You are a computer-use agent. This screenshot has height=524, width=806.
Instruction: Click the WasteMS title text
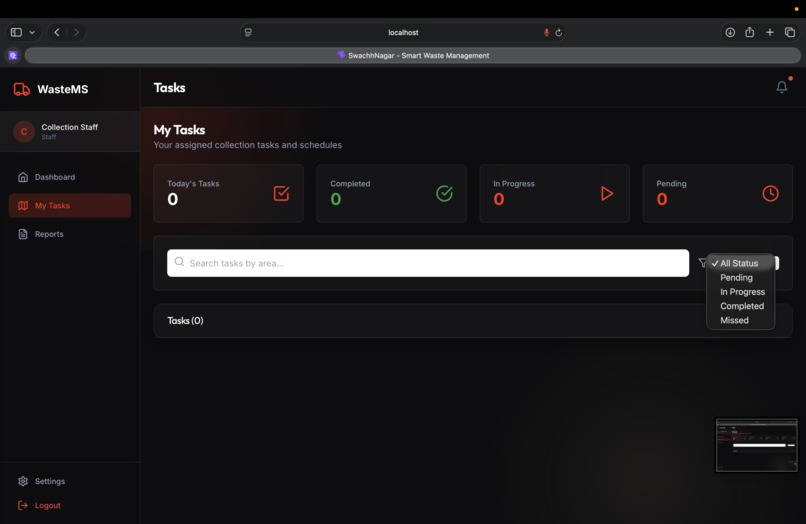click(63, 89)
